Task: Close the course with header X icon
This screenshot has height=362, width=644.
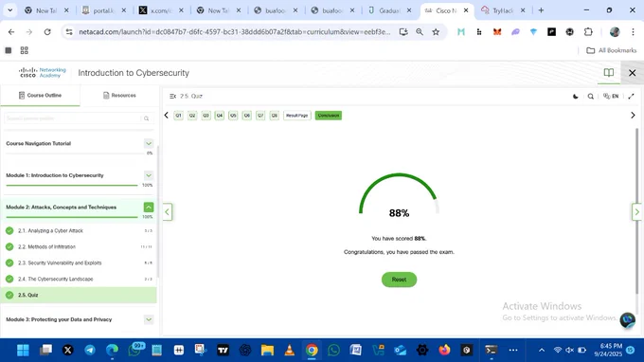Action: pos(632,73)
